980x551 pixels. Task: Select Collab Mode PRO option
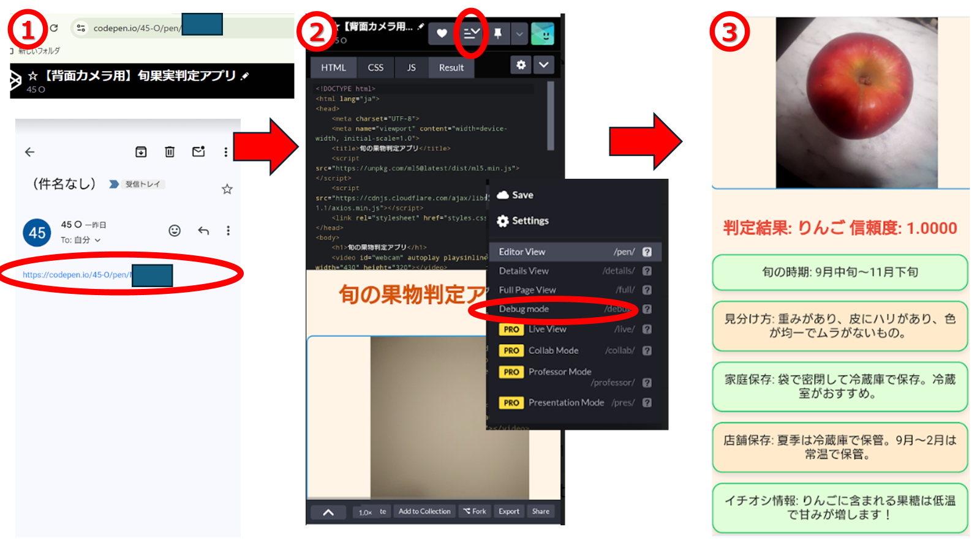[575, 350]
